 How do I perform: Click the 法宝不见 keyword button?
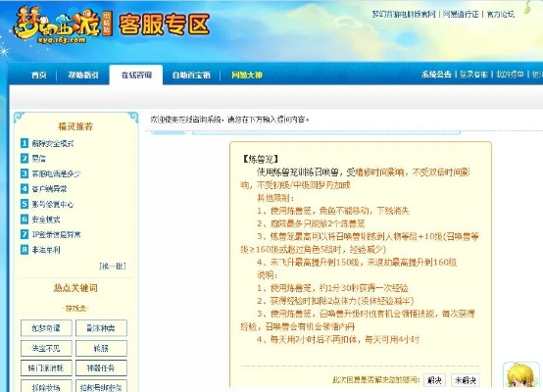point(46,348)
